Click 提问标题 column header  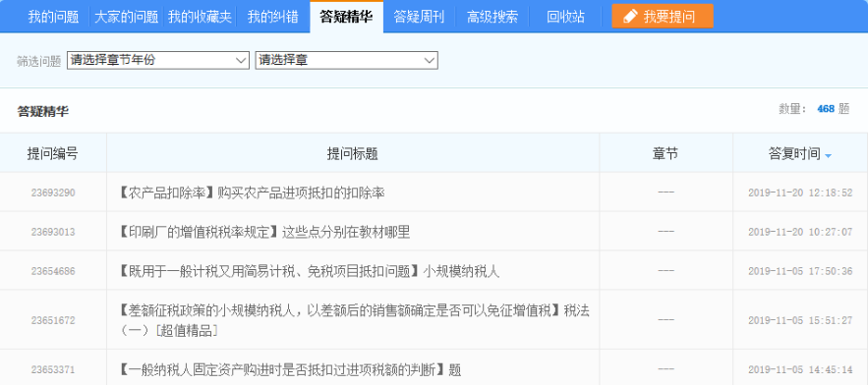353,153
